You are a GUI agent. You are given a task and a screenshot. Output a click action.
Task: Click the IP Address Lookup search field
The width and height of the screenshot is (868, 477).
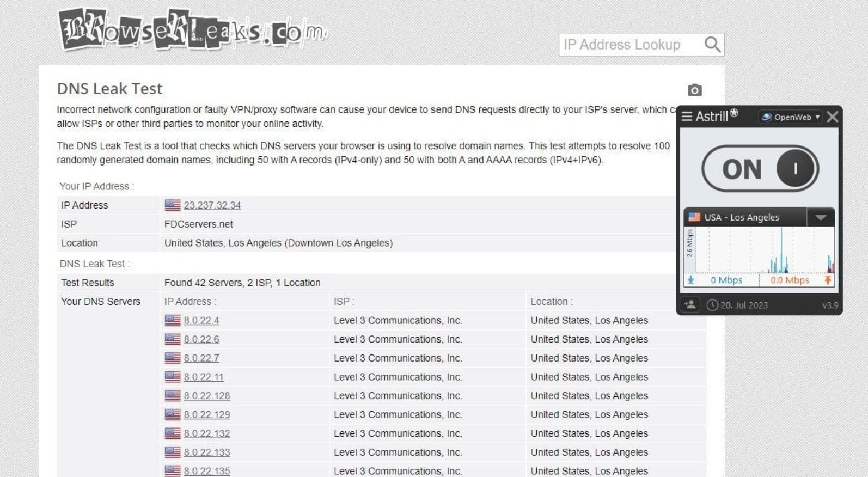626,44
